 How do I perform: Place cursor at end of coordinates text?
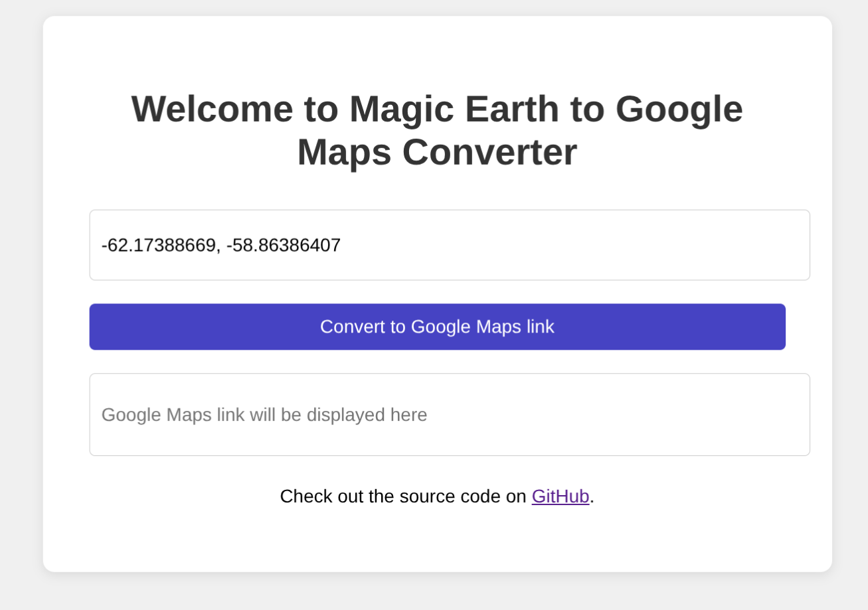click(x=341, y=246)
